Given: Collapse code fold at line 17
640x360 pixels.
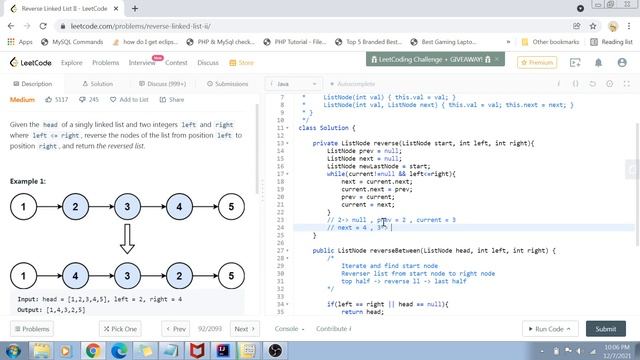Looking at the screenshot, I should (287, 174).
